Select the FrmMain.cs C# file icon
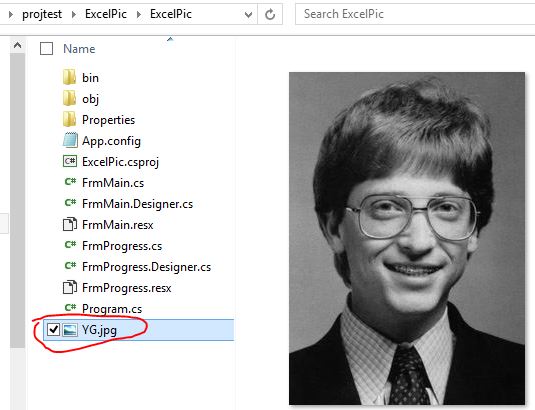535x410 pixels. coord(70,182)
